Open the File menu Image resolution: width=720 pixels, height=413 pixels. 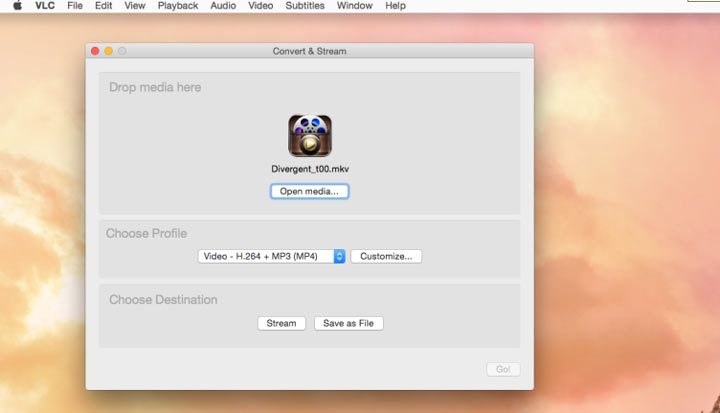[x=75, y=6]
